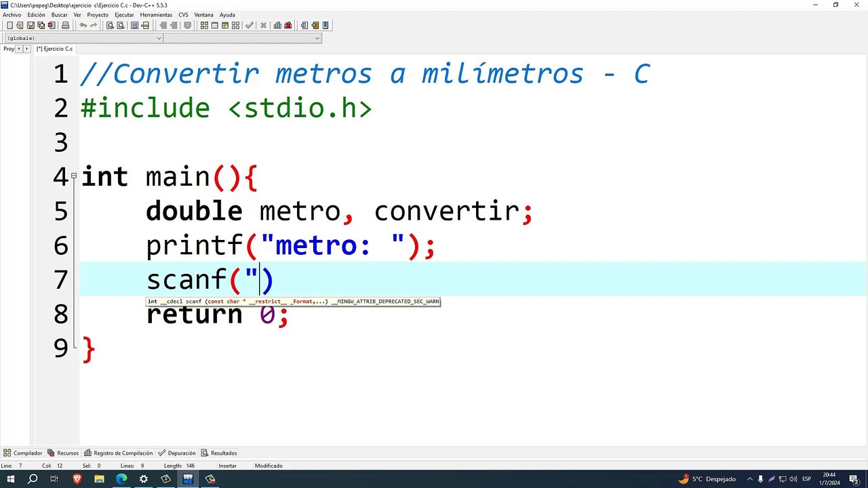Open the Brave browser from the taskbar

pos(77,479)
